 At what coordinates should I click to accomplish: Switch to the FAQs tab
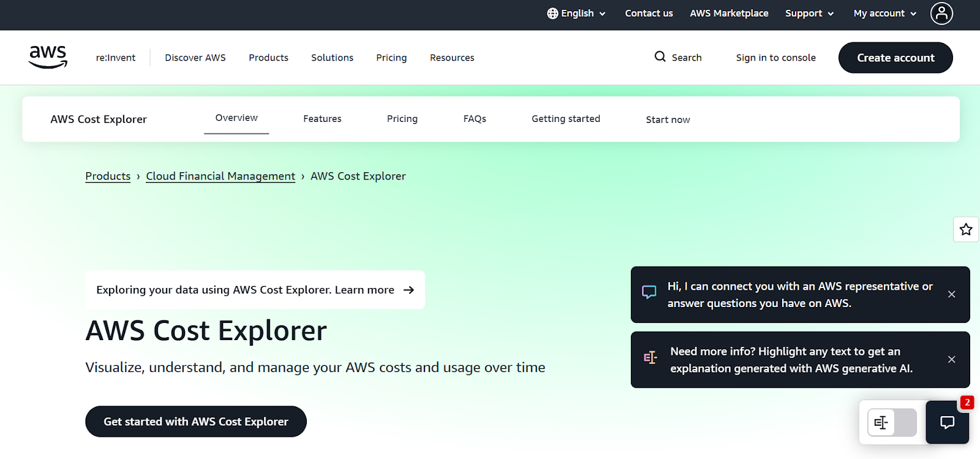[x=475, y=119]
